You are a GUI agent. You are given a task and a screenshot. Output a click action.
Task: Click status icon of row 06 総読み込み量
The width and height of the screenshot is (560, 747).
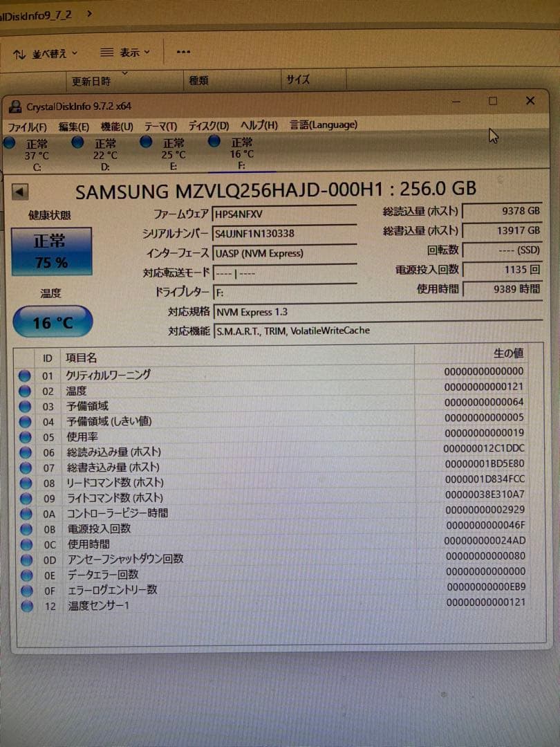(x=26, y=452)
